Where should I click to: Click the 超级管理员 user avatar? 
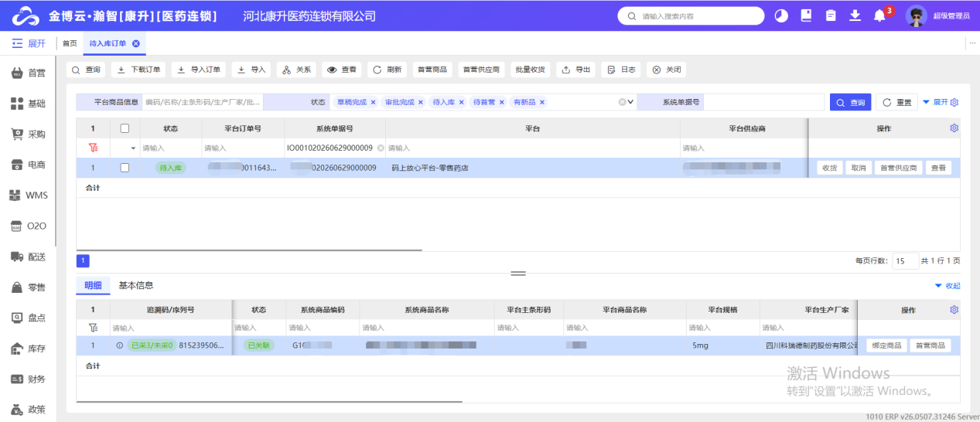pyautogui.click(x=917, y=15)
